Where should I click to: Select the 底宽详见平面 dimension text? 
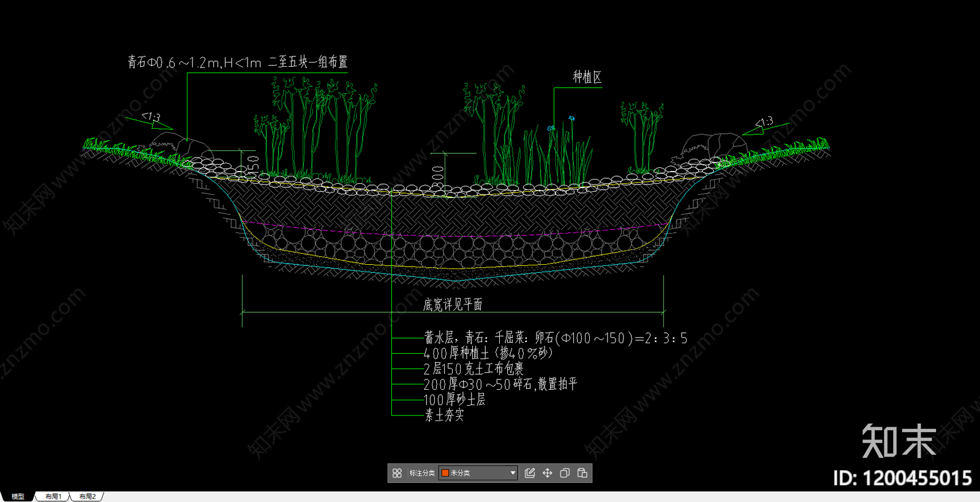click(453, 305)
